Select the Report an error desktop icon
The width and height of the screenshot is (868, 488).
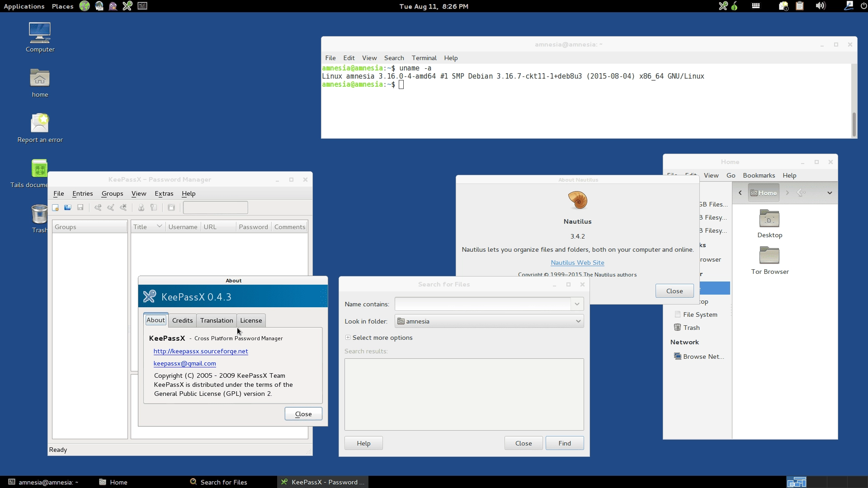40,128
